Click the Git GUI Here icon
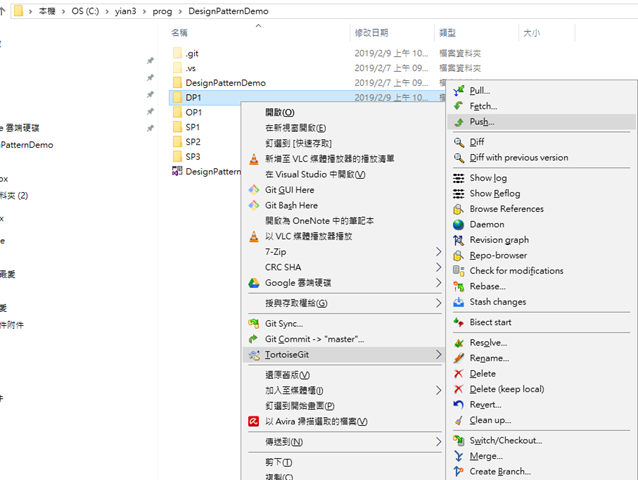 pyautogui.click(x=254, y=190)
